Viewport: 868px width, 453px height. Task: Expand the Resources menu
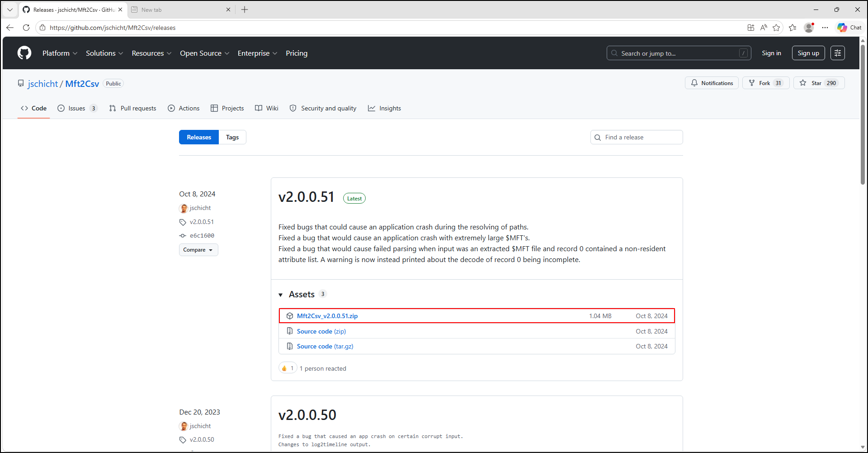151,53
